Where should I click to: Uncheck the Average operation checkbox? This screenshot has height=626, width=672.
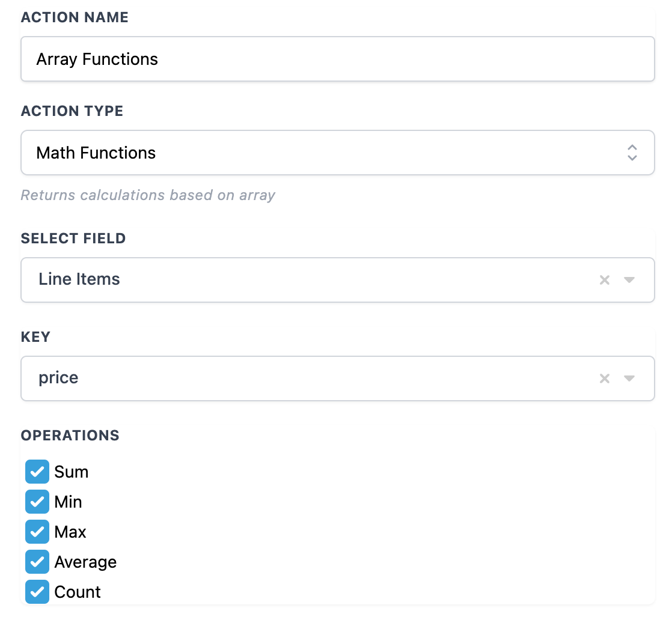click(x=37, y=562)
